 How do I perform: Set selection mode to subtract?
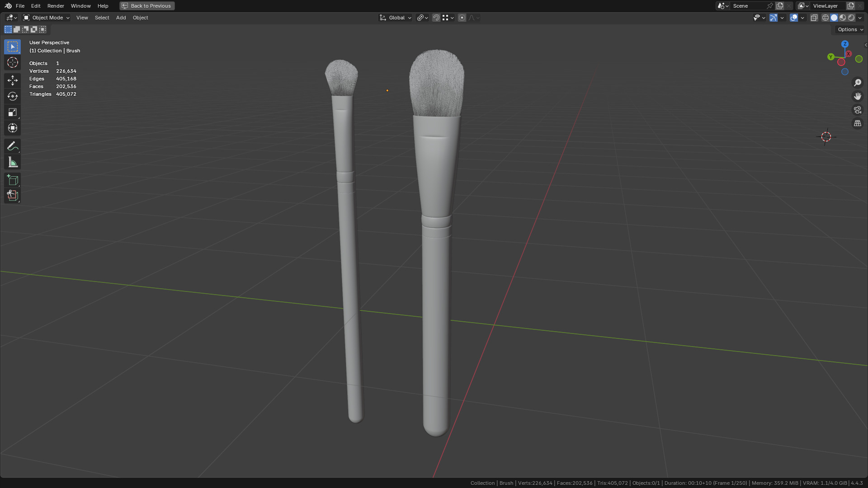pyautogui.click(x=25, y=29)
